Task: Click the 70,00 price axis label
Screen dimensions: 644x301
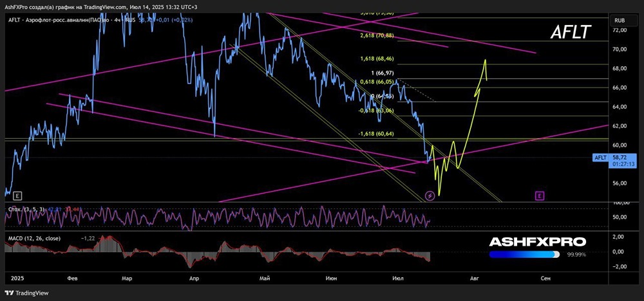Action: point(620,50)
